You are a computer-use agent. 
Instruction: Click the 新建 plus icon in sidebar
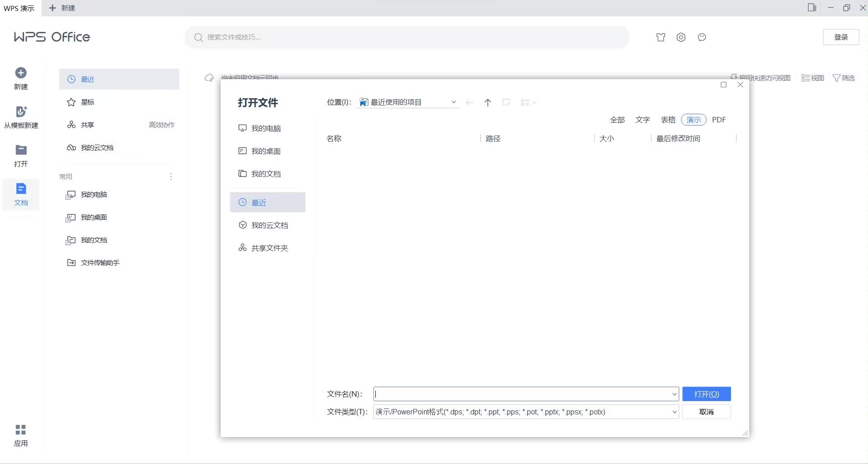[x=21, y=73]
